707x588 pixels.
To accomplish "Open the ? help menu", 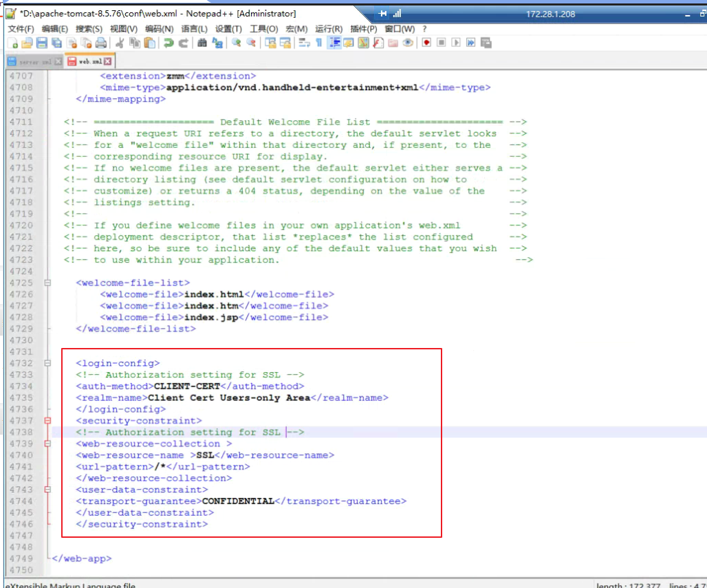I will pyautogui.click(x=424, y=29).
